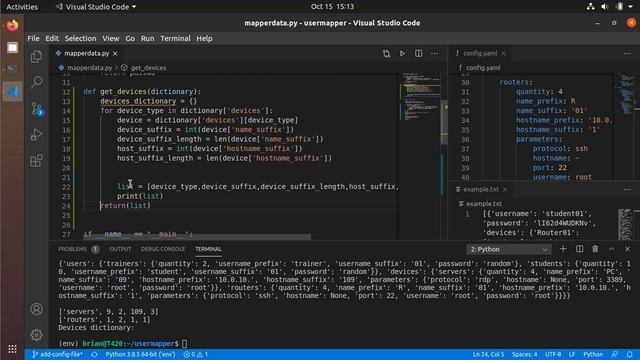640x360 pixels.
Task: Open the Run menu
Action: (x=147, y=38)
